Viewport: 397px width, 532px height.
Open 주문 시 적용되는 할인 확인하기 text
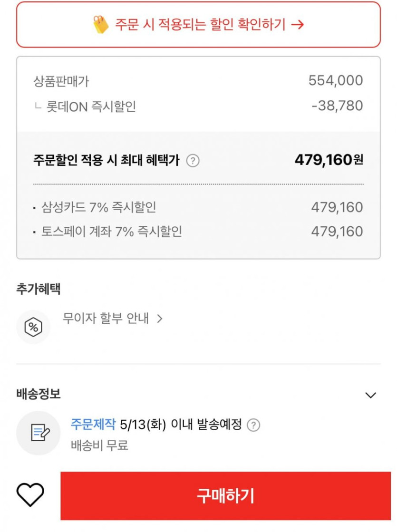coord(200,25)
